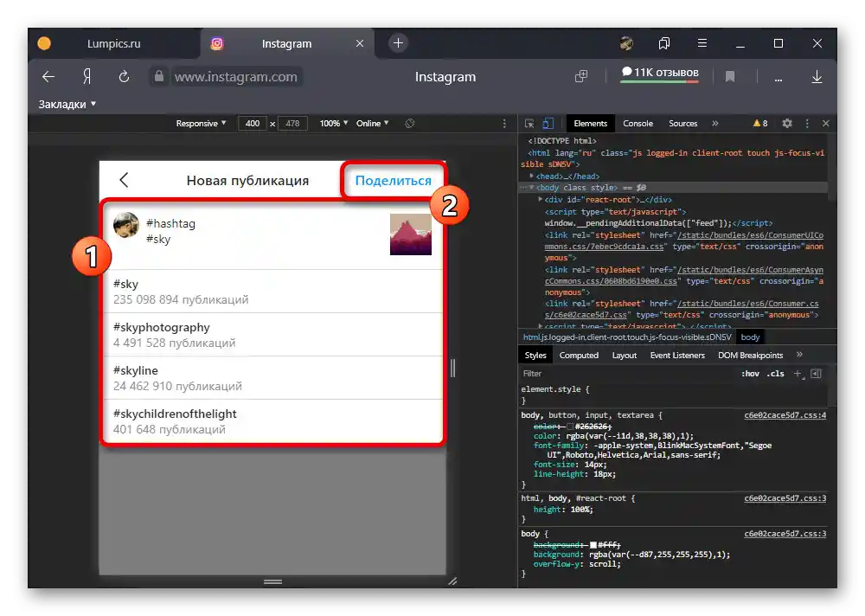This screenshot has height=616, width=865.
Task: Switch to the Lumpics.ru tab
Action: pos(113,43)
